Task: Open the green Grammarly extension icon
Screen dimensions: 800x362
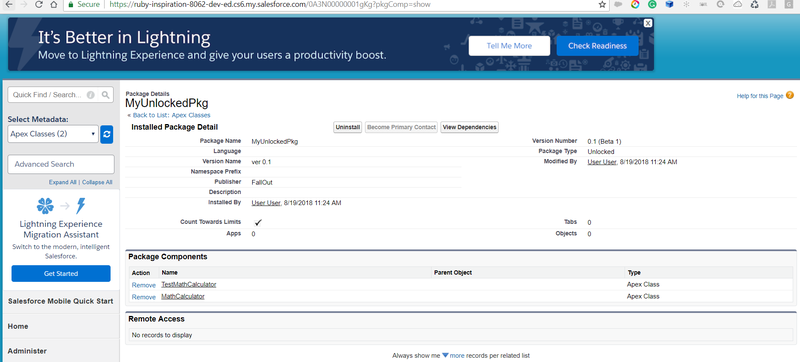Action: [x=652, y=4]
